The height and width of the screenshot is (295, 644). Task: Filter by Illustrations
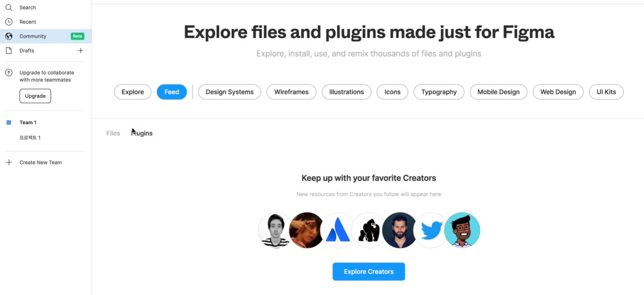coord(347,92)
